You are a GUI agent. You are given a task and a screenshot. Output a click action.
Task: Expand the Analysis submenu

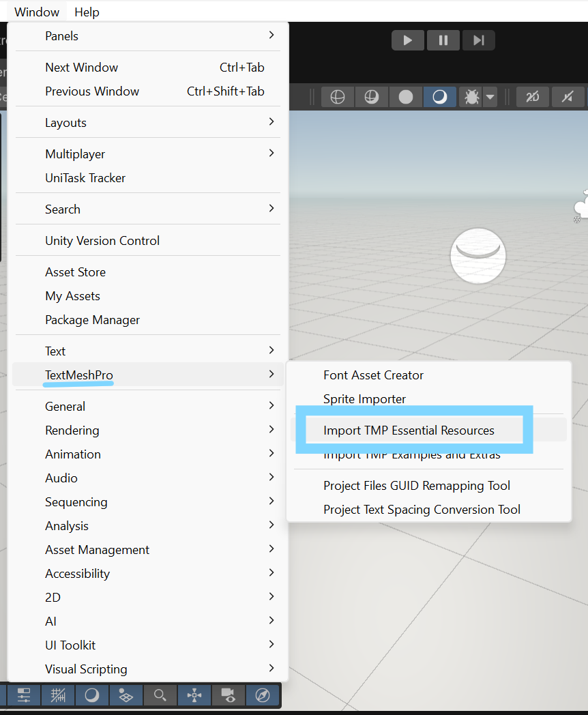click(x=148, y=526)
